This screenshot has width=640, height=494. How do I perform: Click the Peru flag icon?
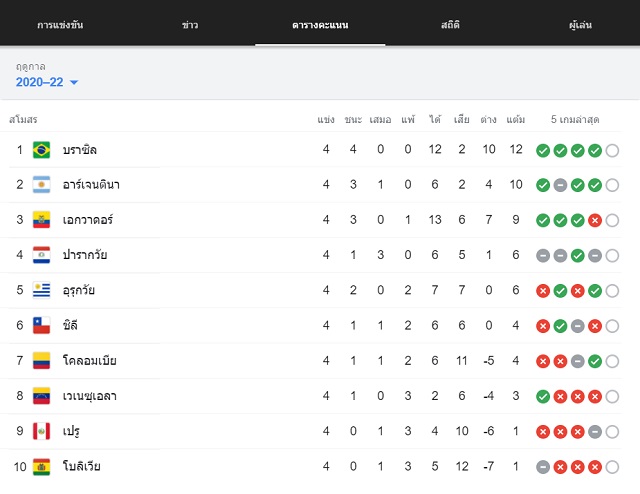[x=41, y=432]
